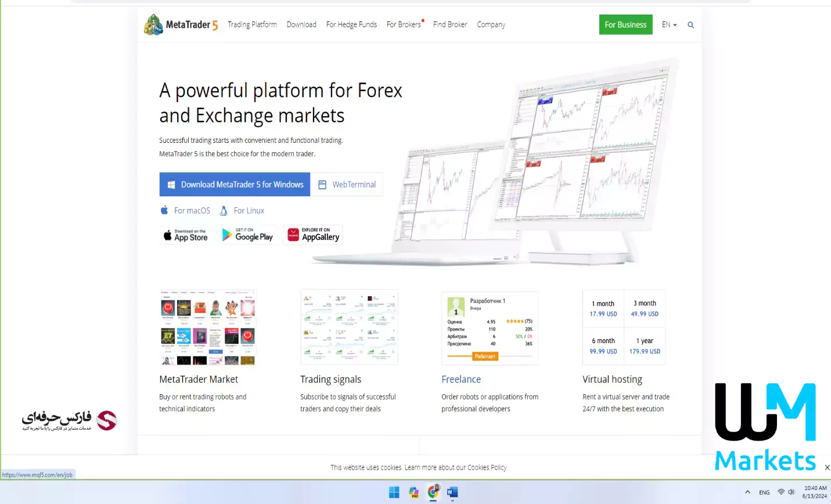Viewport: 831px width, 504px height.
Task: Open the WebTerminal button
Action: click(347, 185)
